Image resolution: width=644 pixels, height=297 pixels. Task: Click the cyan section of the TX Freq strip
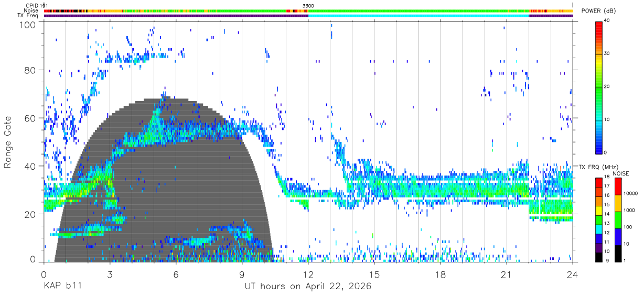(x=418, y=16)
